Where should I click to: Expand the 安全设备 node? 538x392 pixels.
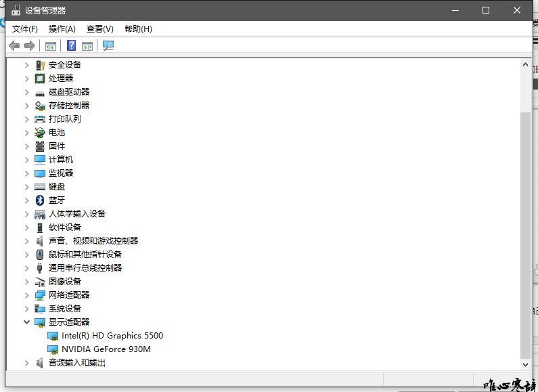(26, 65)
